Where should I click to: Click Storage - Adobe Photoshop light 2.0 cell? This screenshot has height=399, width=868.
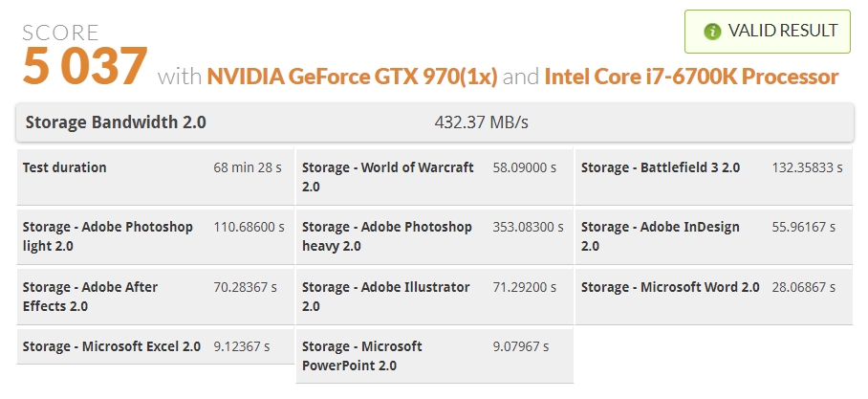pos(155,236)
